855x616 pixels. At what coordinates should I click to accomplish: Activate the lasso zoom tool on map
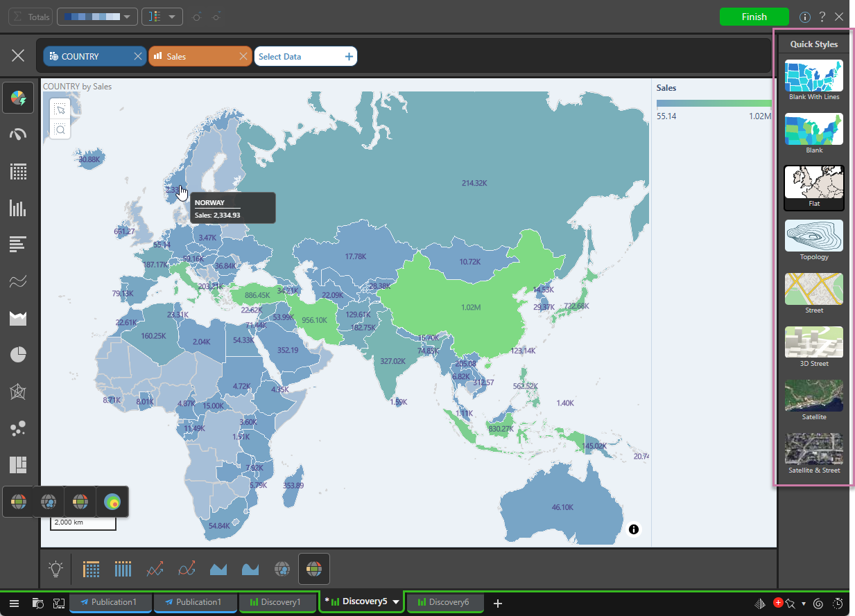click(x=60, y=129)
